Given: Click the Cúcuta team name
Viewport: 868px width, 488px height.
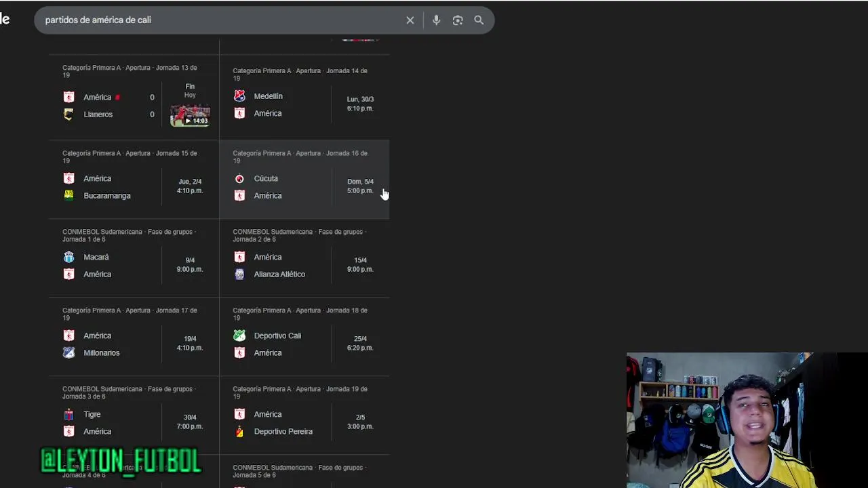Looking at the screenshot, I should point(266,178).
